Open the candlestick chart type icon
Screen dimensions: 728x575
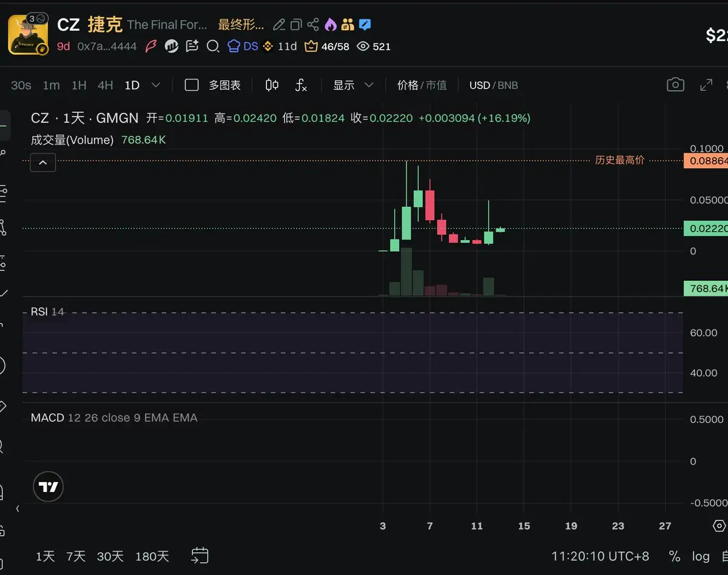[x=272, y=86]
